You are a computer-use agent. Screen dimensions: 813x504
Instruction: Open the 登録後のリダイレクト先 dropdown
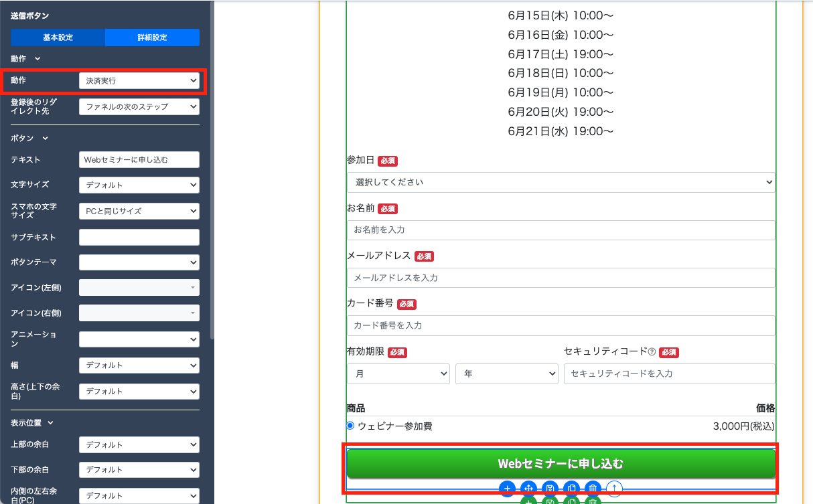point(139,106)
